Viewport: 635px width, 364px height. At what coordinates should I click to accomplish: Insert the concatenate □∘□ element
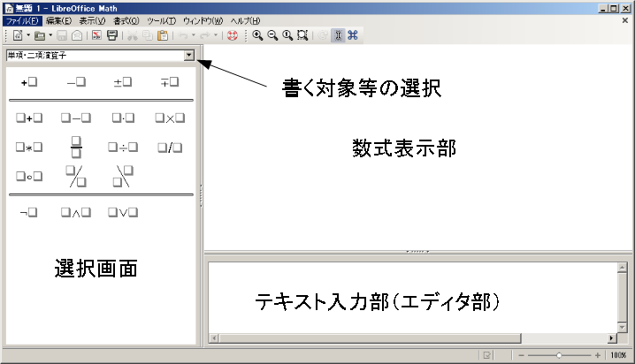point(29,177)
